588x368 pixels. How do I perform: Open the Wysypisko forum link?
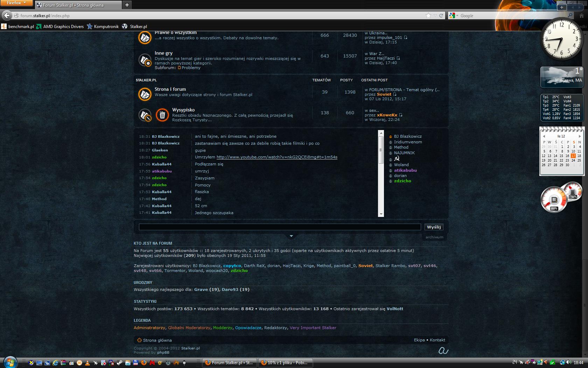click(x=183, y=110)
